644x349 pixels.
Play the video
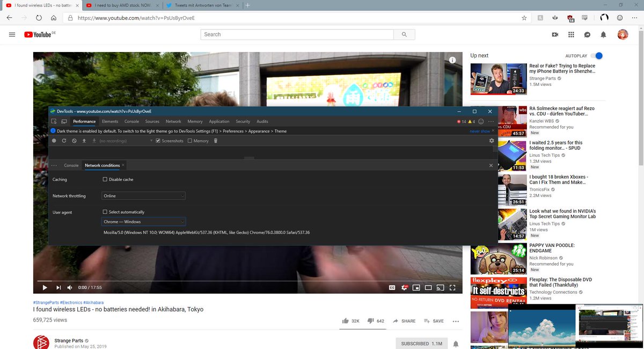(x=45, y=288)
